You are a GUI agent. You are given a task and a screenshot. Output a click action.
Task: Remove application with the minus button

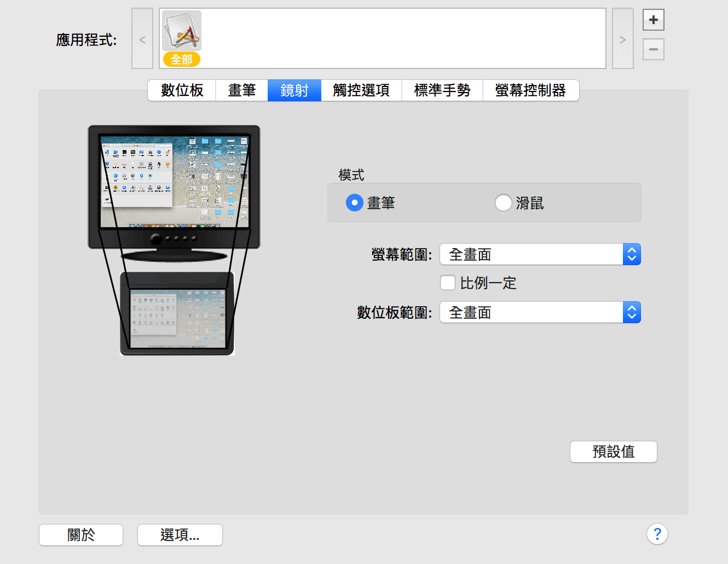pyautogui.click(x=653, y=49)
